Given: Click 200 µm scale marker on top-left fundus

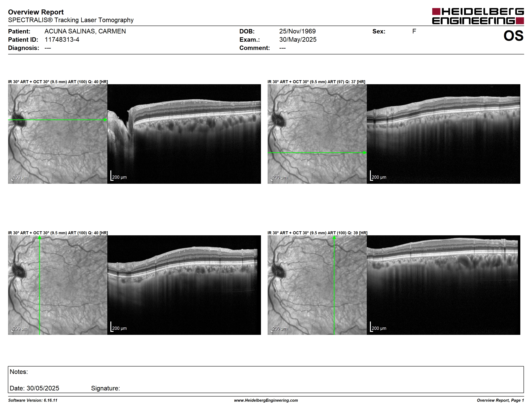Looking at the screenshot, I should [x=20, y=178].
